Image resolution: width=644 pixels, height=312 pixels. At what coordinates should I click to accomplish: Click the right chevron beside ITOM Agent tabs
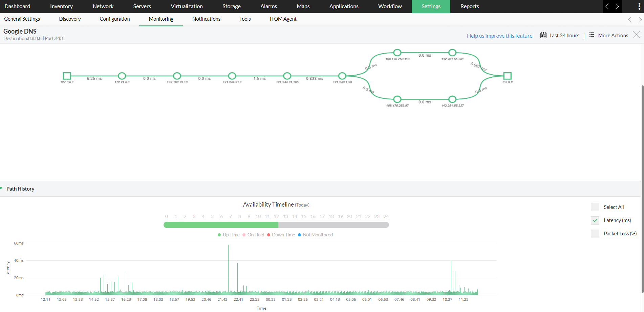click(640, 19)
